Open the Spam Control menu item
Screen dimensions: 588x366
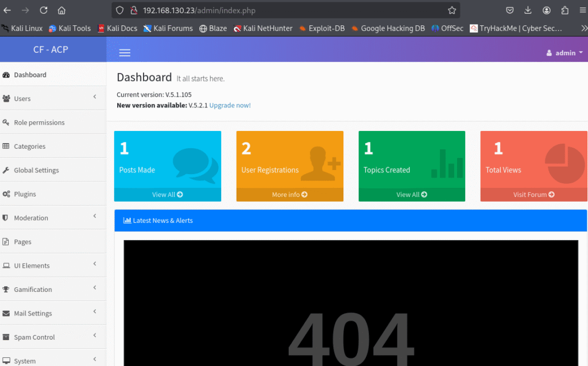[34, 337]
